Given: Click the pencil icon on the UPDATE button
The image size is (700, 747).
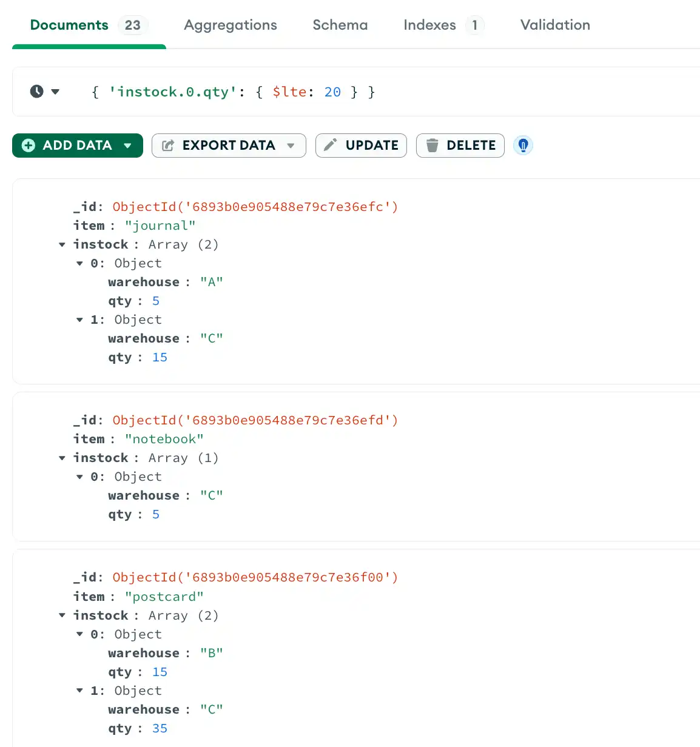Looking at the screenshot, I should tap(330, 145).
